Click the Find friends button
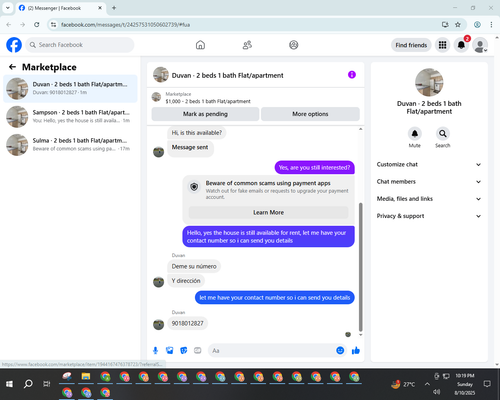 point(411,45)
